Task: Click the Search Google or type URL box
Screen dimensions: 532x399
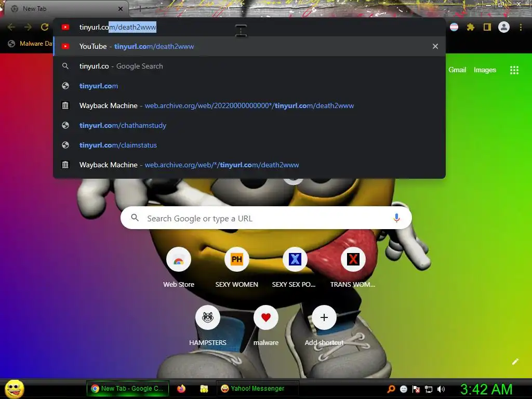Action: (x=266, y=218)
